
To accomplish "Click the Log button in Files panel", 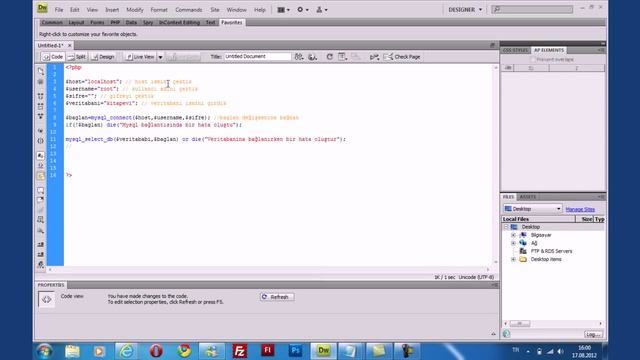I will (593, 334).
